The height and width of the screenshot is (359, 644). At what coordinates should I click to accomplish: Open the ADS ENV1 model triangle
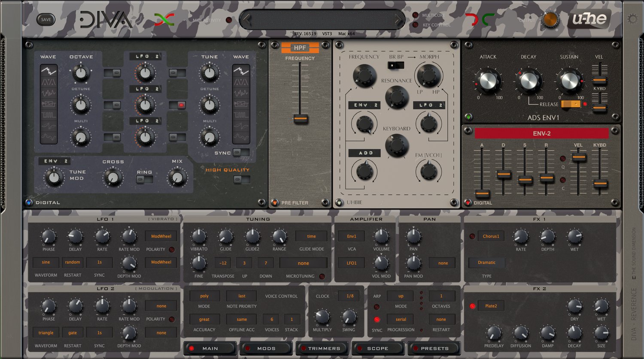click(468, 117)
